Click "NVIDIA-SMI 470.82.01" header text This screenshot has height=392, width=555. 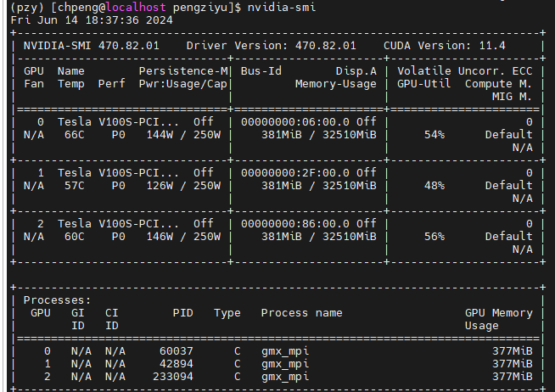click(92, 46)
